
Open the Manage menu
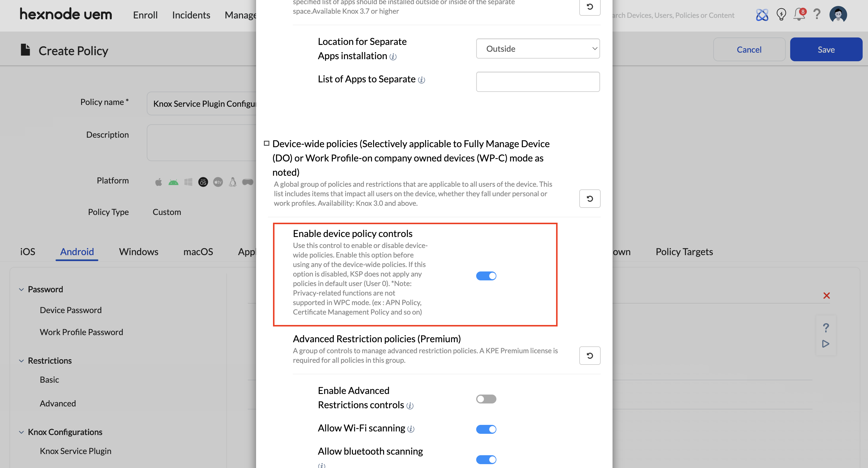[x=241, y=15]
